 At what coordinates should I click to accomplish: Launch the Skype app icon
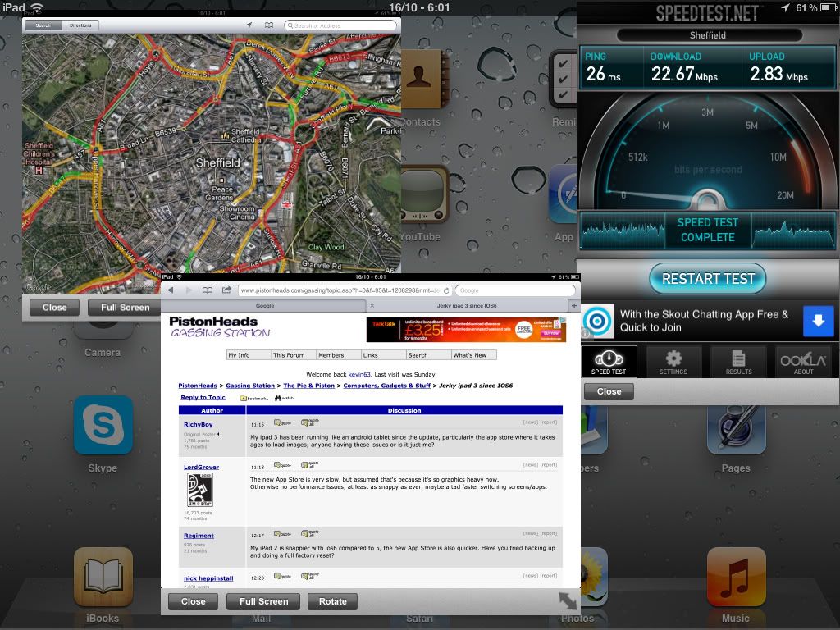[103, 425]
